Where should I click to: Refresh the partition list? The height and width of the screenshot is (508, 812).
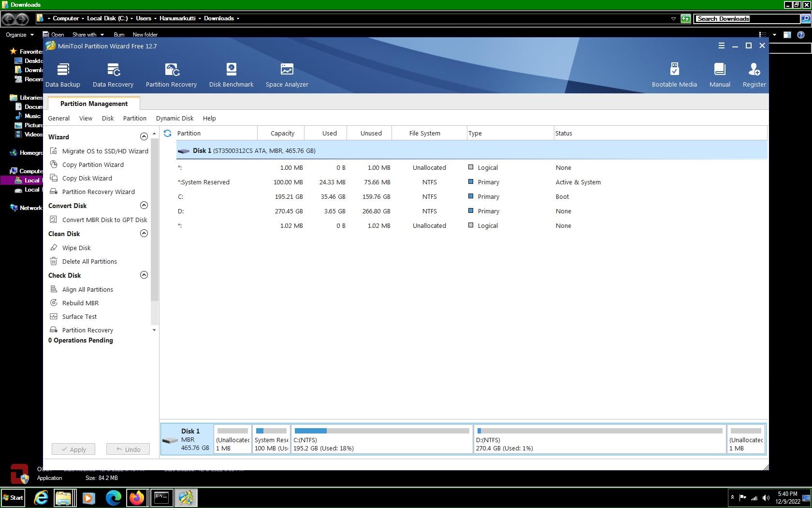click(167, 133)
